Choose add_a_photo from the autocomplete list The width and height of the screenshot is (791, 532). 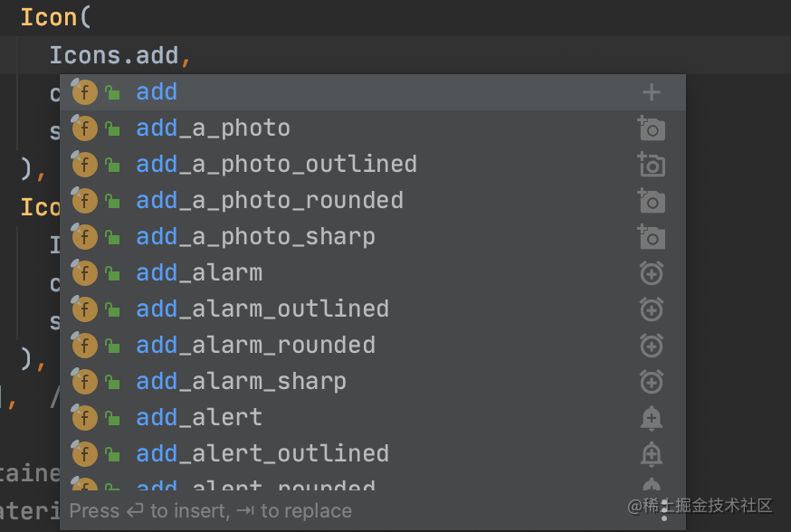click(x=372, y=128)
